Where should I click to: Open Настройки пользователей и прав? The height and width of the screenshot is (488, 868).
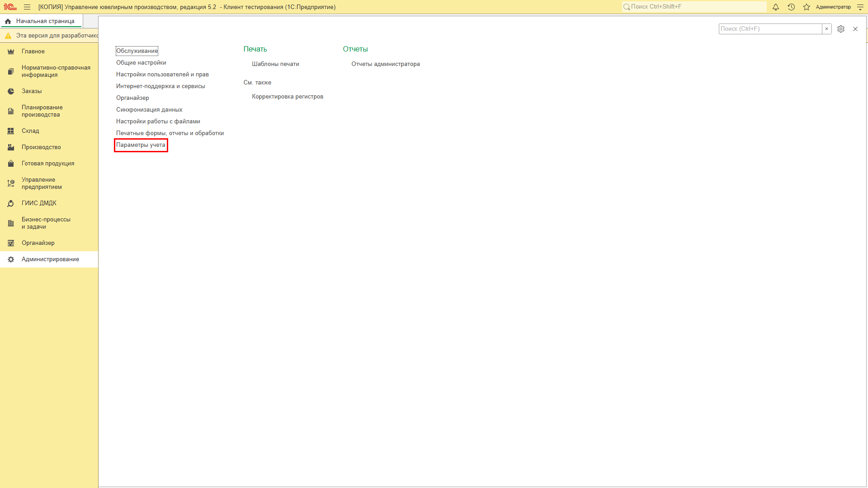click(162, 75)
